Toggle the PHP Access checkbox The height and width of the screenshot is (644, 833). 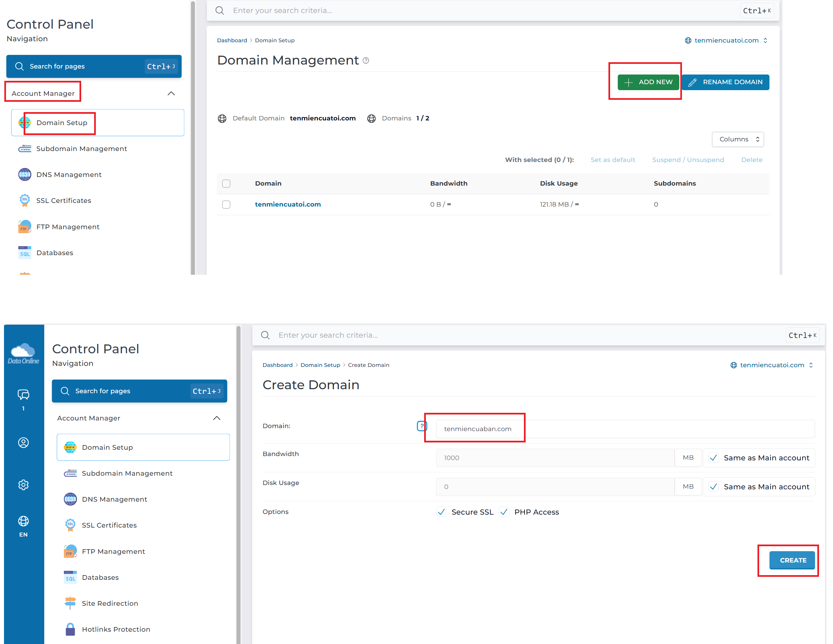pos(504,512)
